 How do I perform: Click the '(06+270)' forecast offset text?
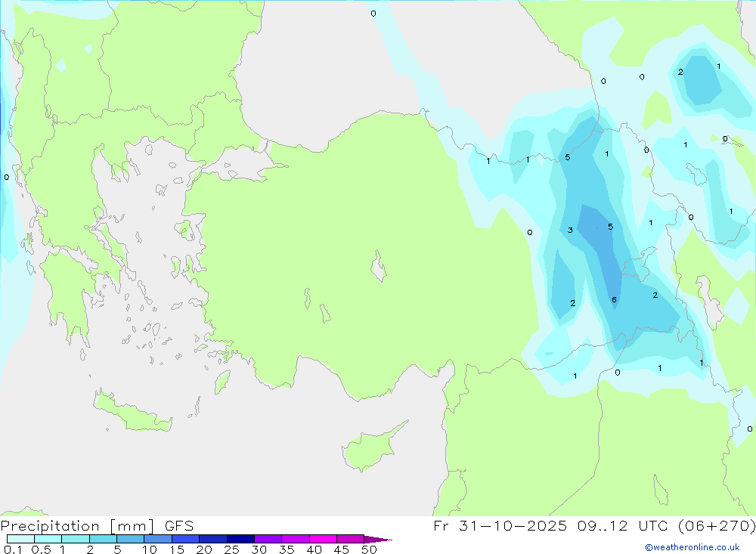click(x=717, y=526)
